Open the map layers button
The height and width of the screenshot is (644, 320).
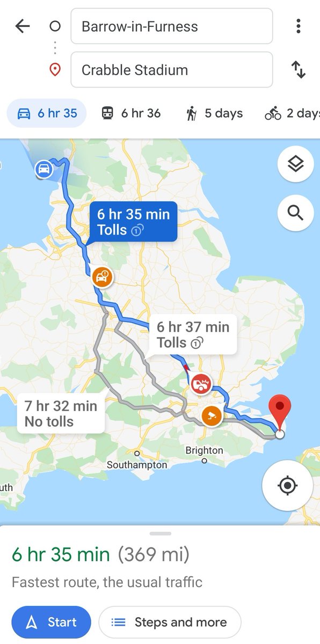tap(295, 164)
